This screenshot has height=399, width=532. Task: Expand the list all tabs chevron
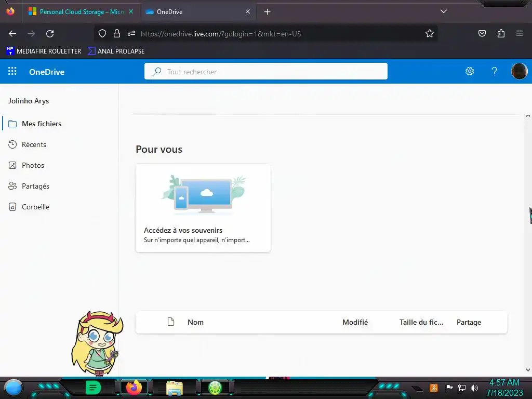pos(444,11)
